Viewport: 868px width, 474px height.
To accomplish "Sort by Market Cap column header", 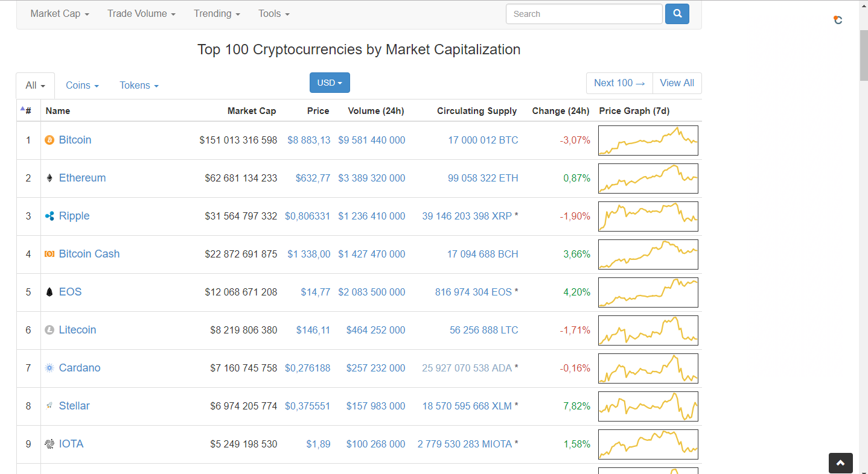I will pyautogui.click(x=252, y=111).
